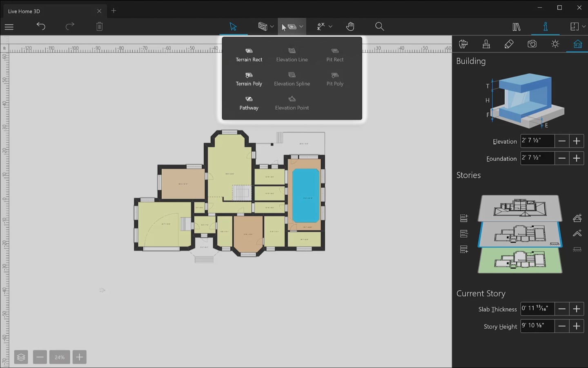Open the Materials paint brush panel
Viewport: 588px width, 368px height.
(486, 44)
